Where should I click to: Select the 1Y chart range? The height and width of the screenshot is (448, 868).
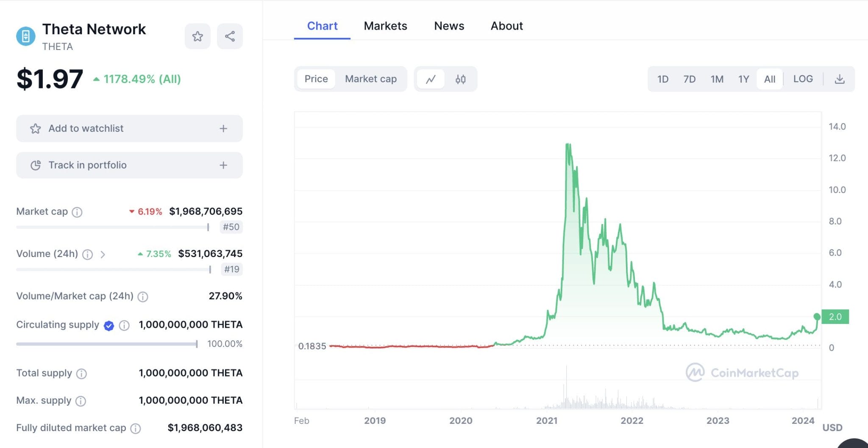pyautogui.click(x=743, y=79)
